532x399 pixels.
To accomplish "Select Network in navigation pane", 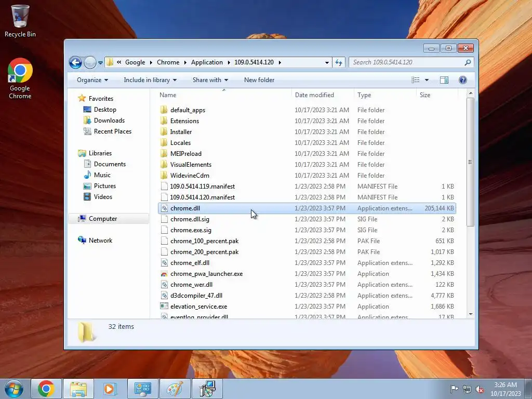I will click(x=100, y=241).
